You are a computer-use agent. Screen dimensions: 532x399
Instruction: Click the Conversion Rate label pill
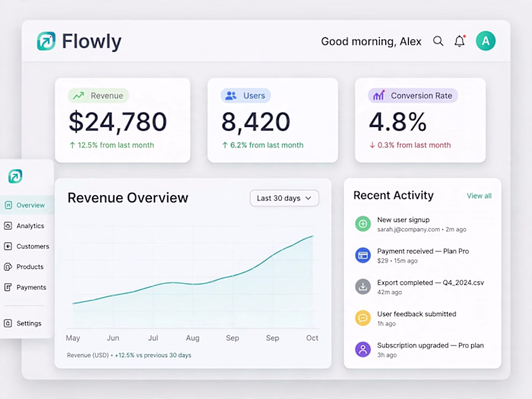click(x=413, y=96)
